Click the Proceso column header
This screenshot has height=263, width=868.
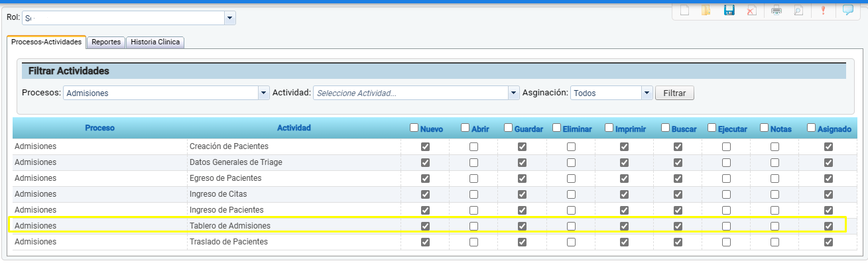click(x=100, y=127)
